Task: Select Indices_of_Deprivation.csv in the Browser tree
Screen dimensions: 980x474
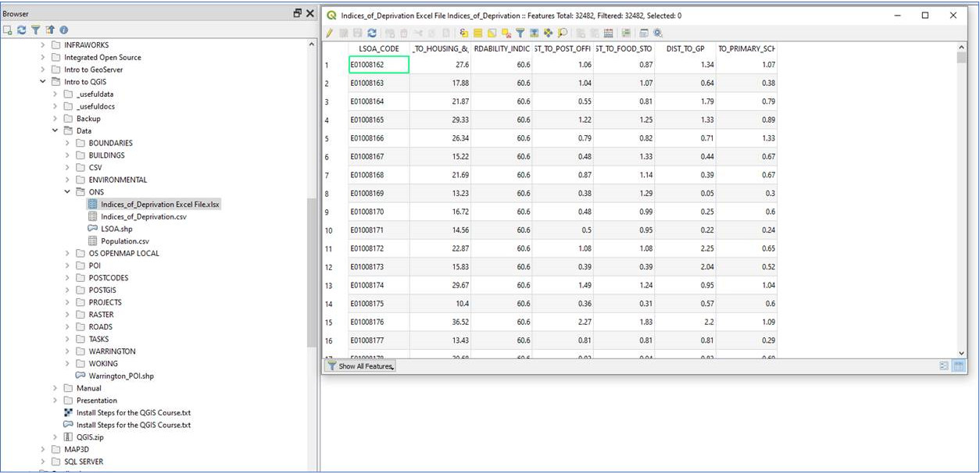Action: click(144, 217)
